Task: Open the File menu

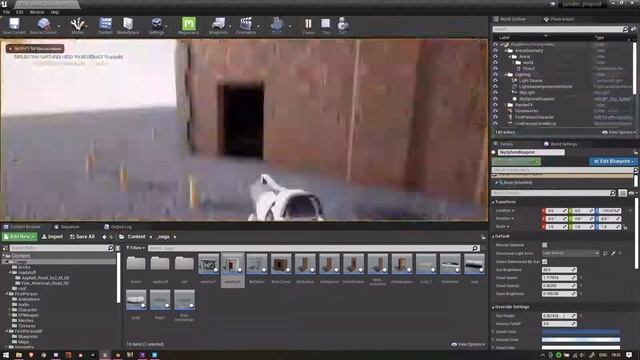Action: (7, 12)
